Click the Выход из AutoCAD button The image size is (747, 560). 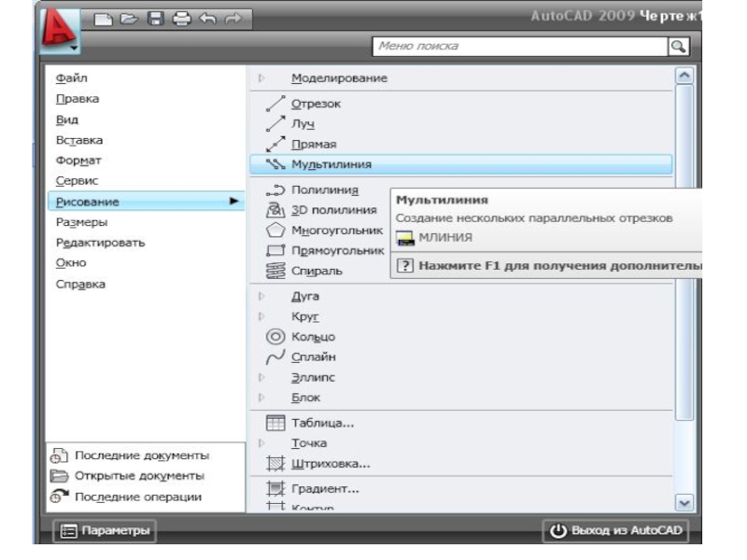(x=616, y=531)
